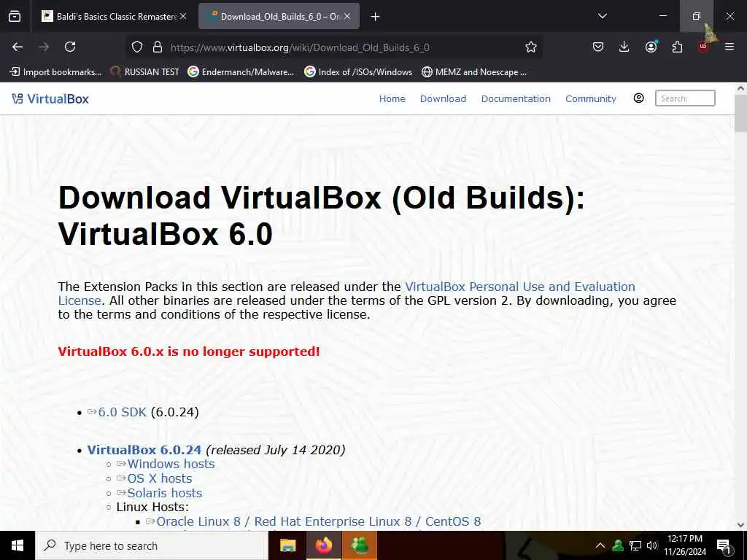Go forward with the forward arrow
The height and width of the screenshot is (560, 747).
point(44,47)
